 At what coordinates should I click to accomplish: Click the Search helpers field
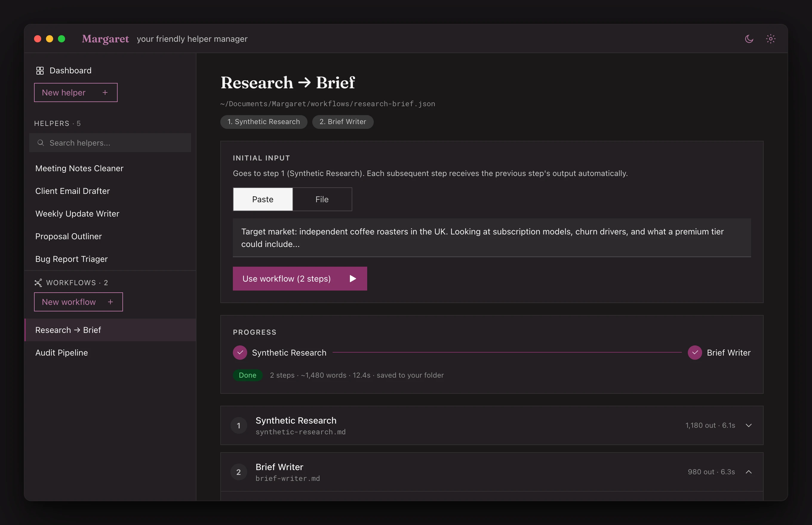[110, 143]
